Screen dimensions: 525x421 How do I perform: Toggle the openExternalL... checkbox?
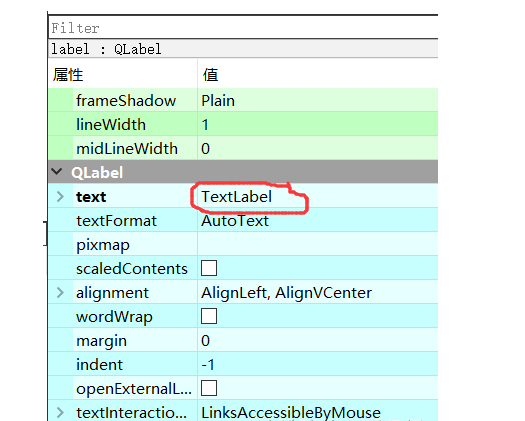point(209,388)
